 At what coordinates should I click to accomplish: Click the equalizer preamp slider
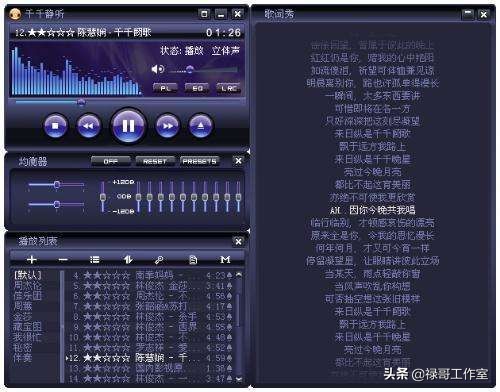pyautogui.click(x=103, y=197)
